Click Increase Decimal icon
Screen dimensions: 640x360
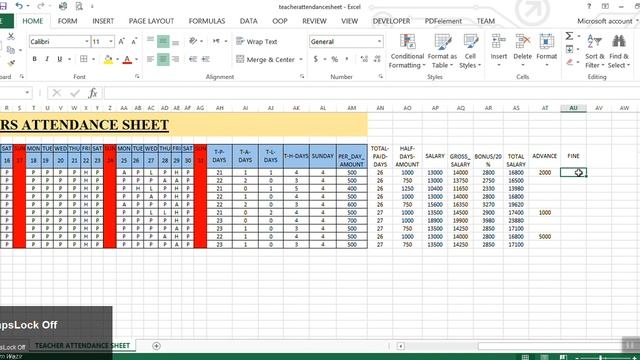click(x=364, y=59)
